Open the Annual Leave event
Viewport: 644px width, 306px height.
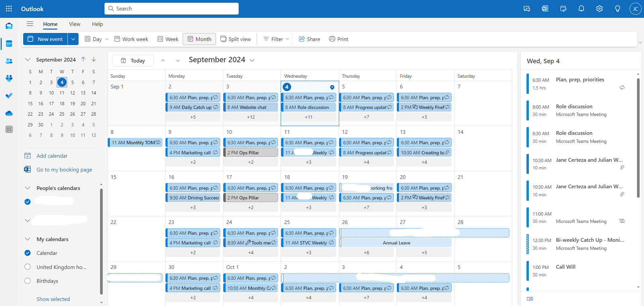coord(396,243)
